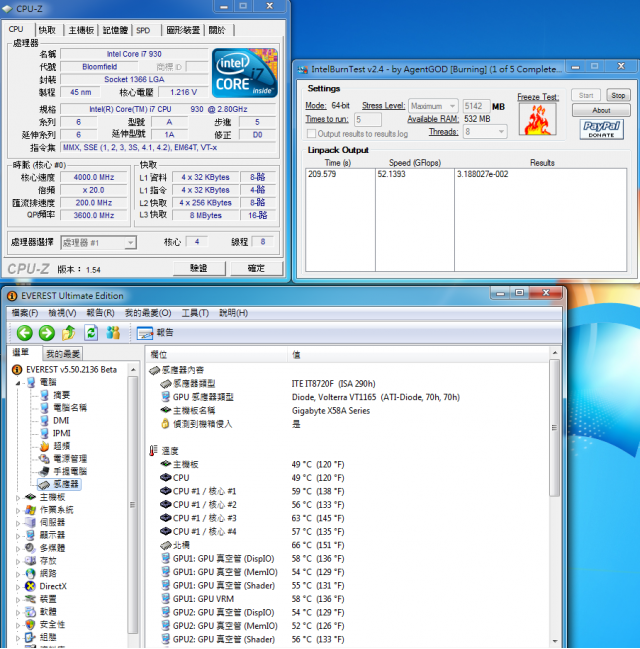
Task: Click the IntelBurnTest Stop button
Action: [x=618, y=96]
